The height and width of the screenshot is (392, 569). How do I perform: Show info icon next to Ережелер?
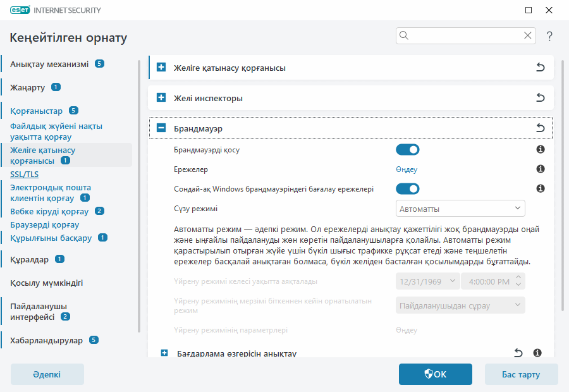pos(540,169)
